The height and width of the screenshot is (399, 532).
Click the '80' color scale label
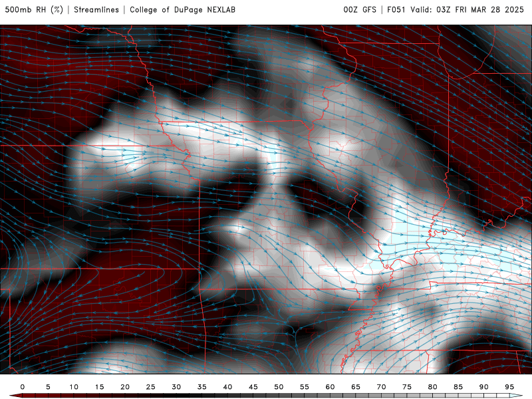coord(432,387)
